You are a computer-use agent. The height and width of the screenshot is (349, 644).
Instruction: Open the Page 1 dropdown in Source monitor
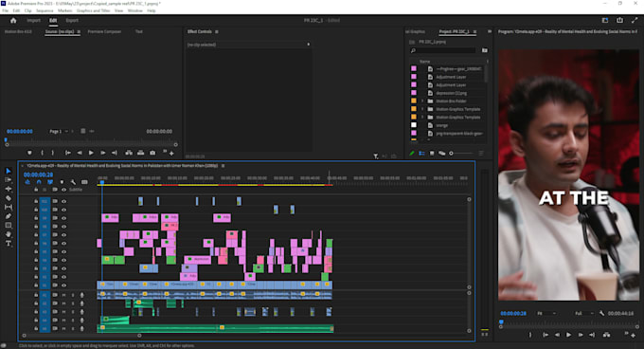pyautogui.click(x=59, y=132)
